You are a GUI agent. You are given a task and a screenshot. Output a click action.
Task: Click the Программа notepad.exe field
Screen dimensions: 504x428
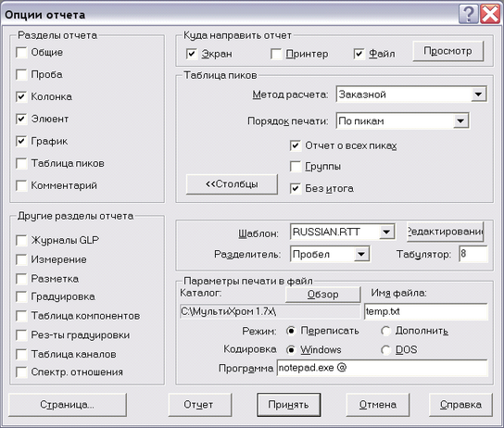[383, 368]
